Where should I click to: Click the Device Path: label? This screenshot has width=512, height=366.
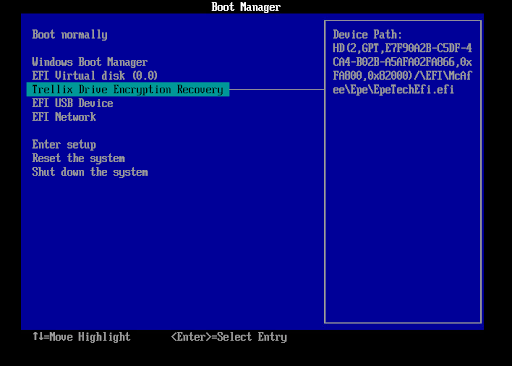(x=367, y=35)
